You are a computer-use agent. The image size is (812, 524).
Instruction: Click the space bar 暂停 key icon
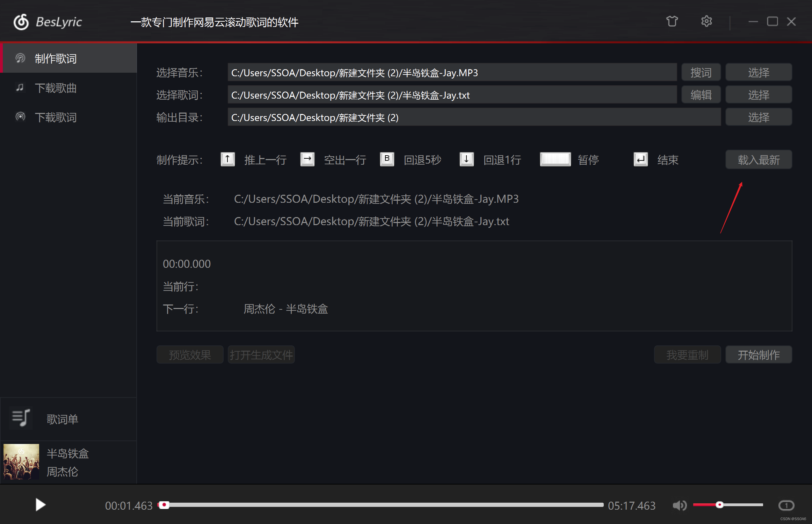pos(555,159)
